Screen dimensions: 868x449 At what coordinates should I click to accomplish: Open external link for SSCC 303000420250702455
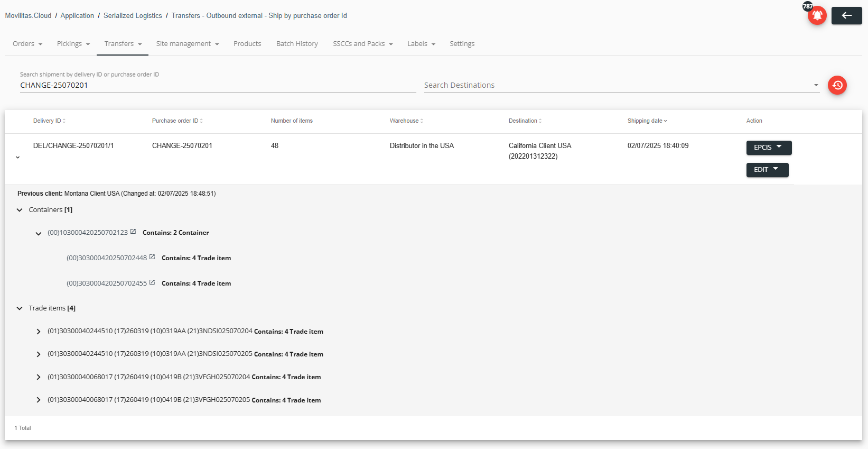(x=152, y=282)
